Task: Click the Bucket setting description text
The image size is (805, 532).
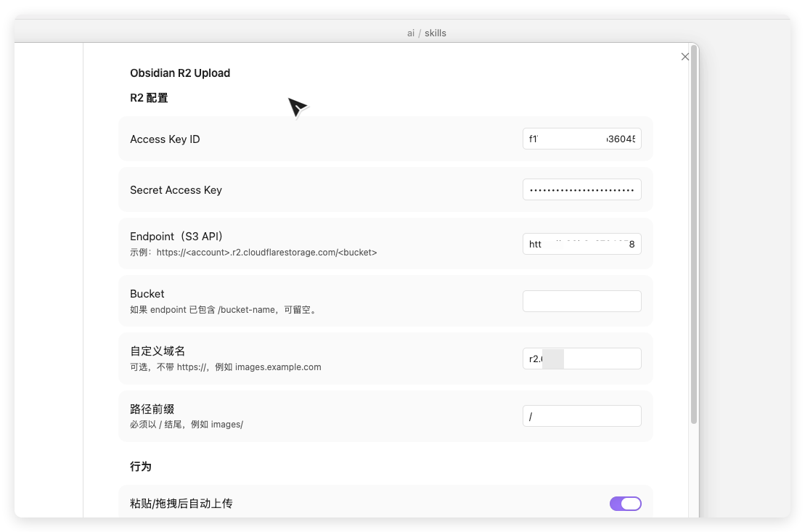Action: 223,310
